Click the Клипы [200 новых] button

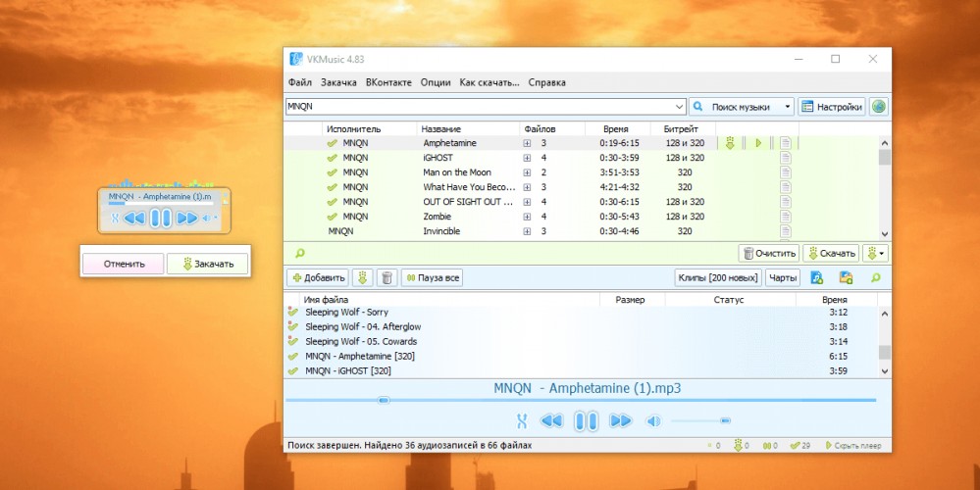pos(719,277)
